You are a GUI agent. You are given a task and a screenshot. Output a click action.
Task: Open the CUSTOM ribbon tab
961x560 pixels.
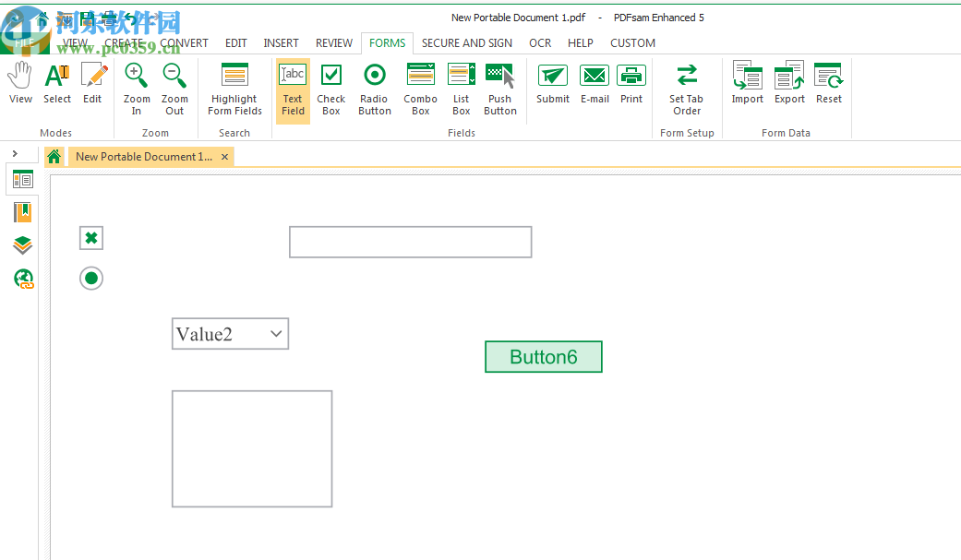(x=632, y=42)
